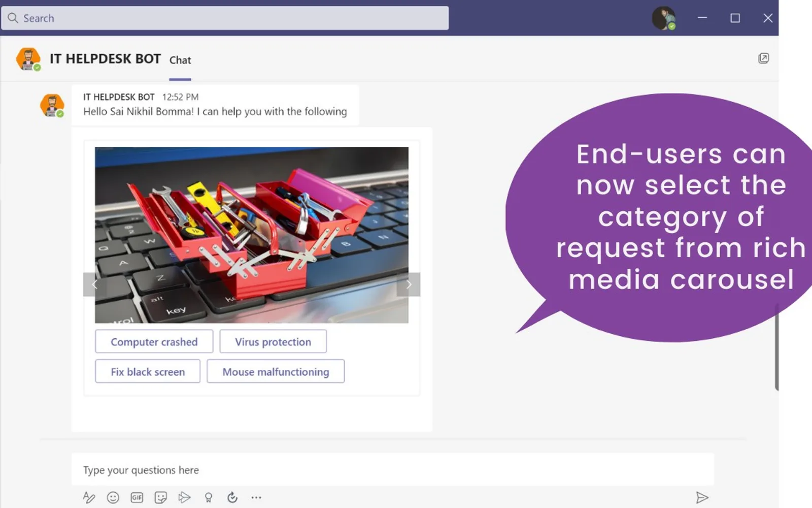This screenshot has height=508, width=812.
Task: Open more messaging options ellipsis
Action: point(256,497)
